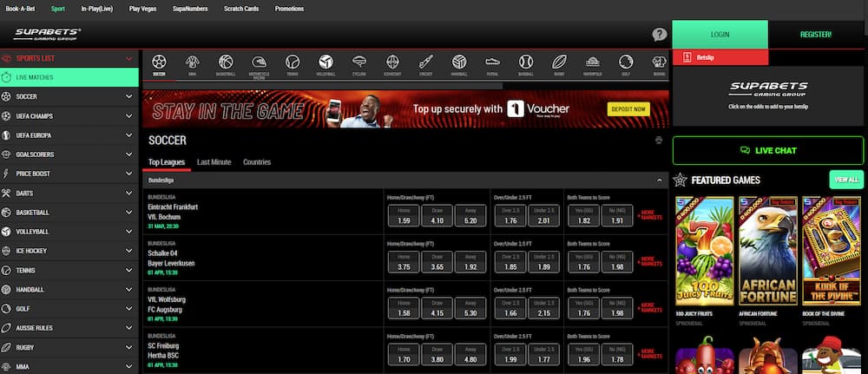Switch to the Countries tab

tap(257, 162)
